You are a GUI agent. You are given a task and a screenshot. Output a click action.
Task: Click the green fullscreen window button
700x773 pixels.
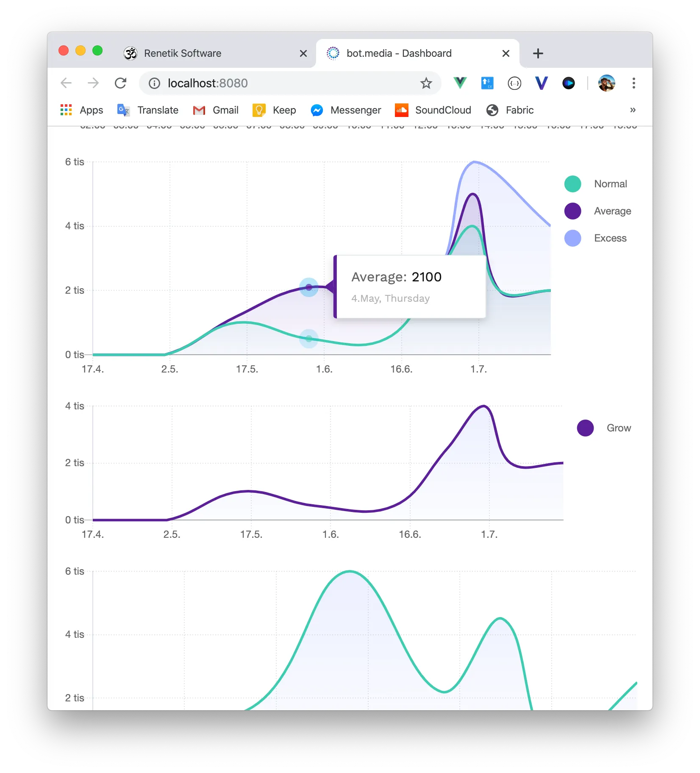(97, 51)
